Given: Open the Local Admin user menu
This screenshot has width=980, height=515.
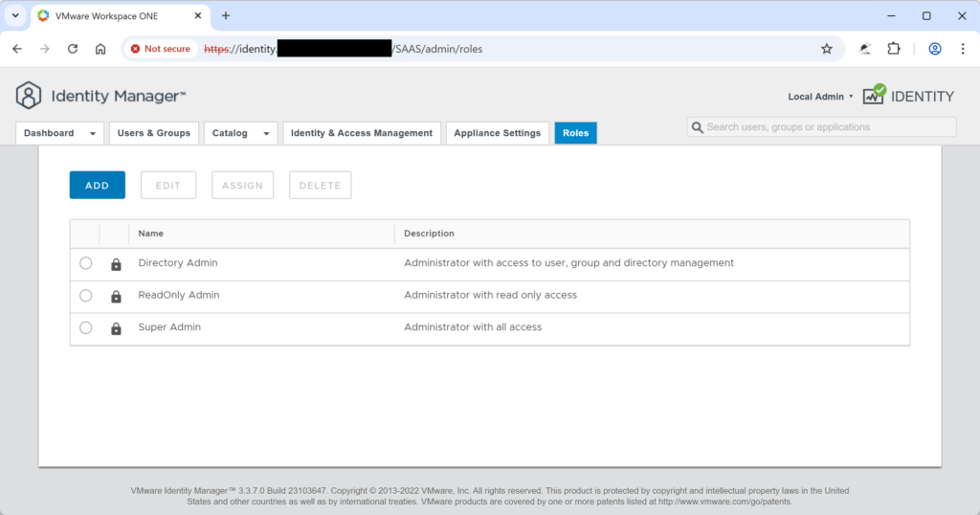Looking at the screenshot, I should [820, 97].
